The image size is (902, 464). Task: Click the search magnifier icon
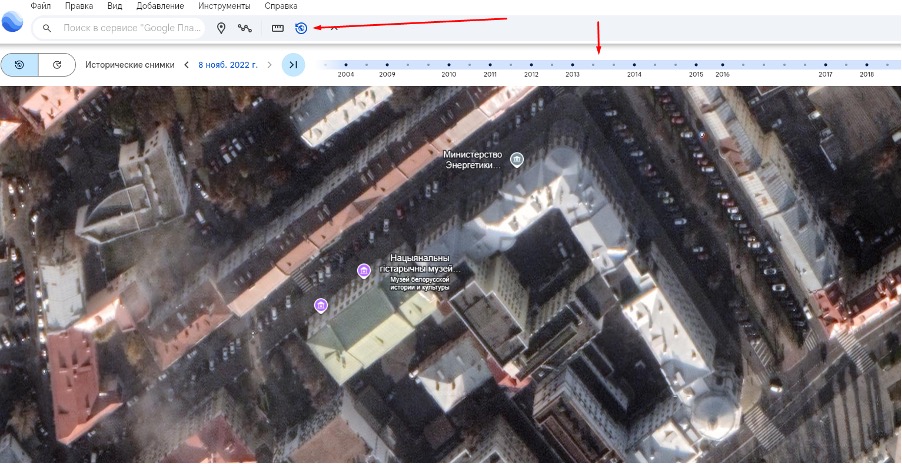47,28
